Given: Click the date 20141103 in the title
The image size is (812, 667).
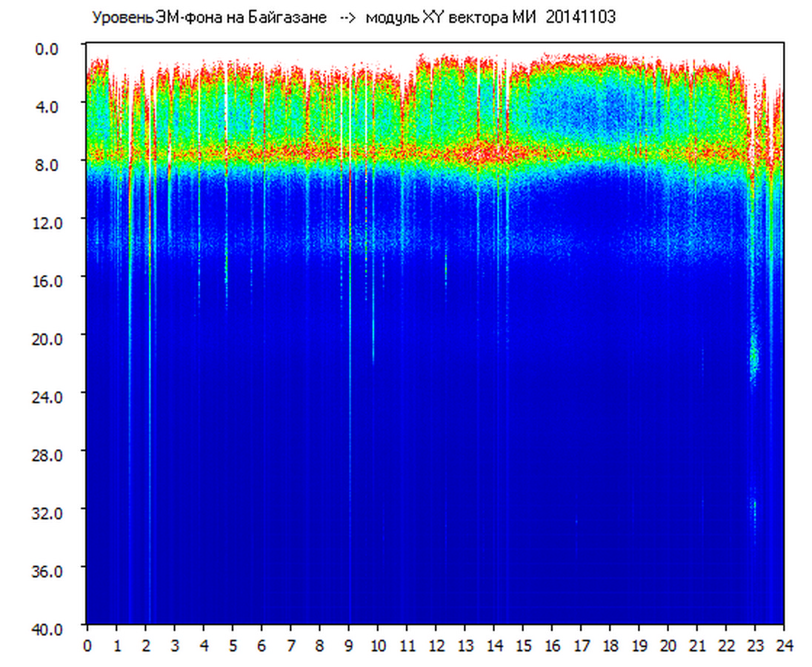Looking at the screenshot, I should click(580, 18).
